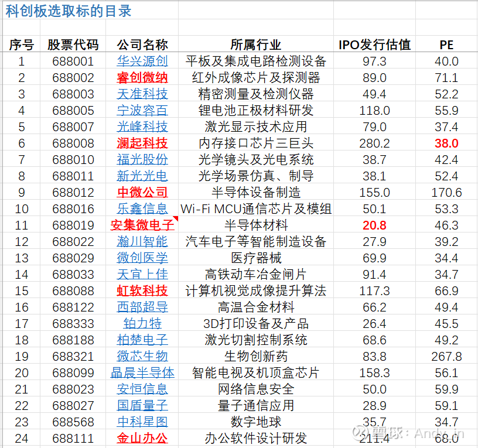Screen dimensions: 478x448
Task: Open the 金山办公 company link
Action: click(x=142, y=438)
